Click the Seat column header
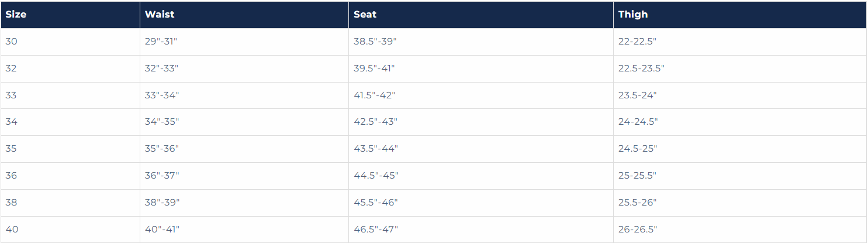The height and width of the screenshot is (243, 868). pyautogui.click(x=365, y=15)
